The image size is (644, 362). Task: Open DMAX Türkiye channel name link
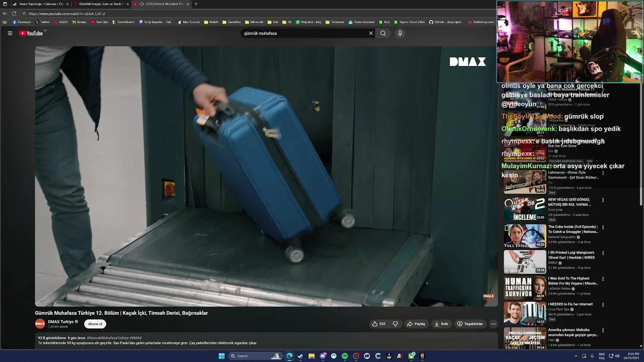pyautogui.click(x=61, y=322)
